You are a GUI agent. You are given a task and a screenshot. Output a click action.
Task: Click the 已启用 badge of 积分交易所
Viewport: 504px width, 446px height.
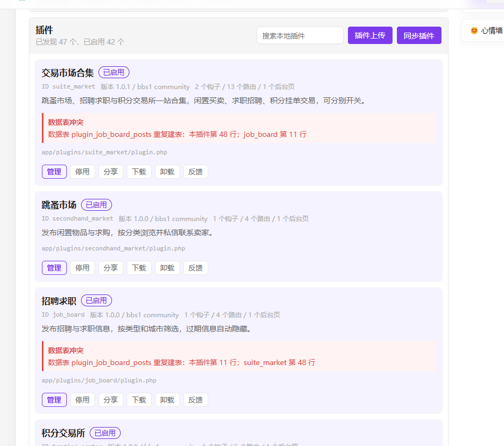pos(105,433)
